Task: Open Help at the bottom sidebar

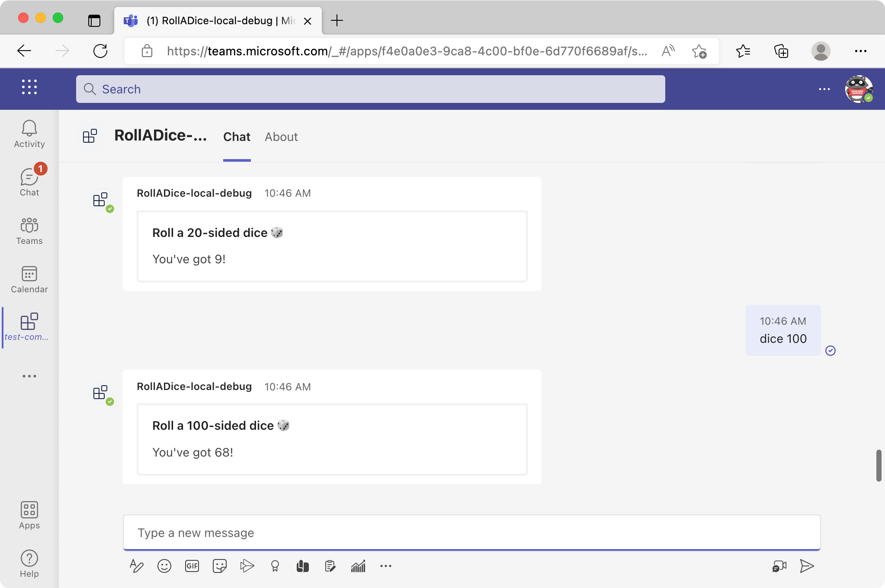Action: coord(29,562)
